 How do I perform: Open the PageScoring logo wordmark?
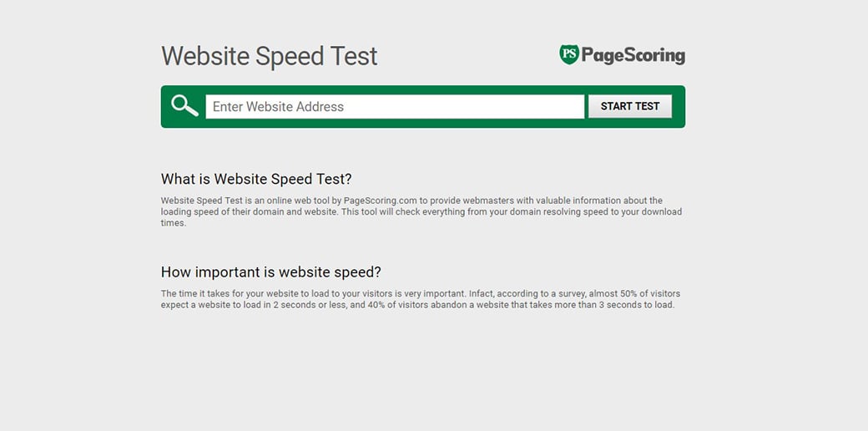633,56
